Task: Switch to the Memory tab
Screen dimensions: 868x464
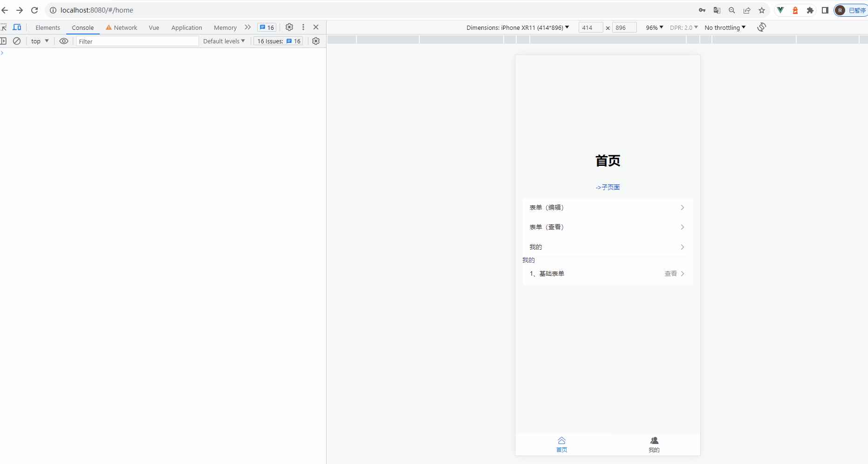Action: 226,28
